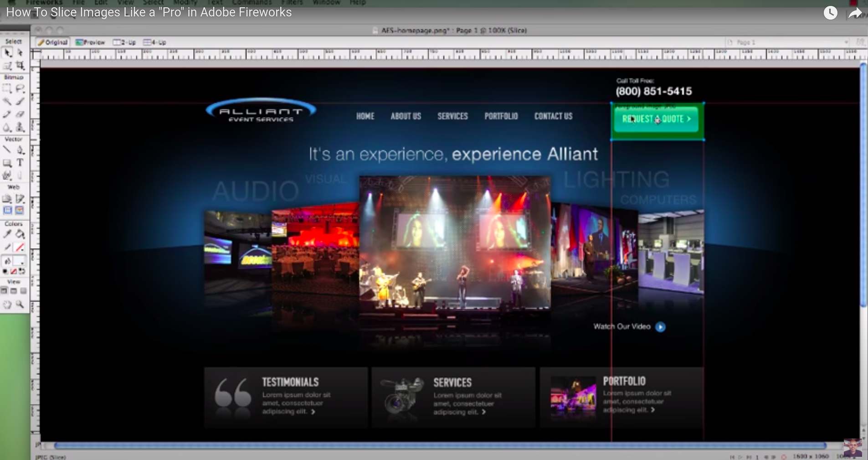The width and height of the screenshot is (868, 460).
Task: Click SERVICES in the page navigation
Action: (453, 116)
